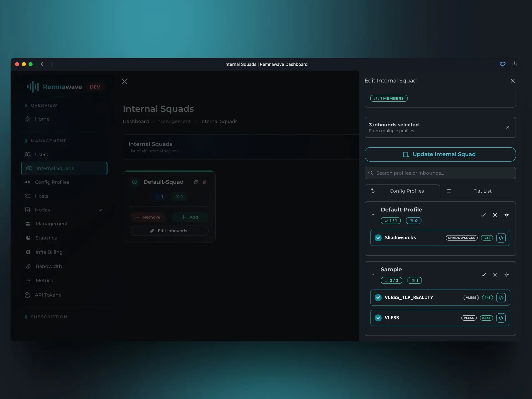Open Sample config profile via sparkle icon
Viewport: 532px width, 399px height.
point(507,275)
